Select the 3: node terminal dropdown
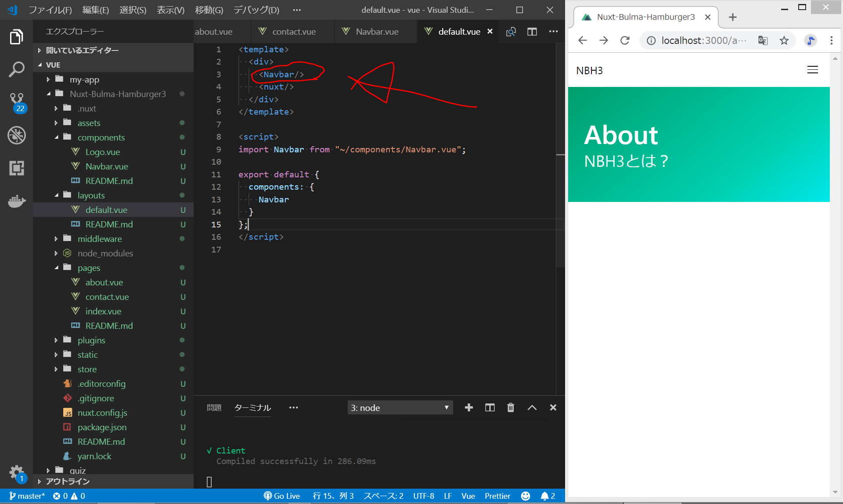This screenshot has width=843, height=504. click(400, 407)
